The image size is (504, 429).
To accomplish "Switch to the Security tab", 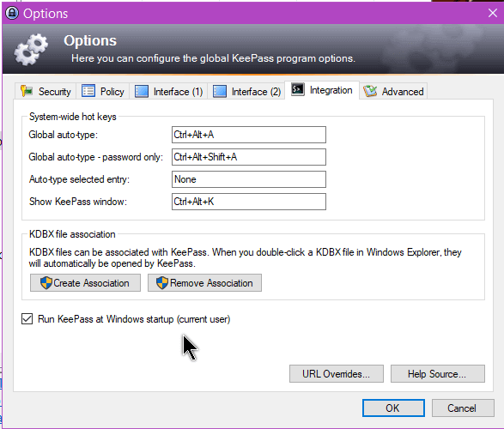I will point(46,92).
